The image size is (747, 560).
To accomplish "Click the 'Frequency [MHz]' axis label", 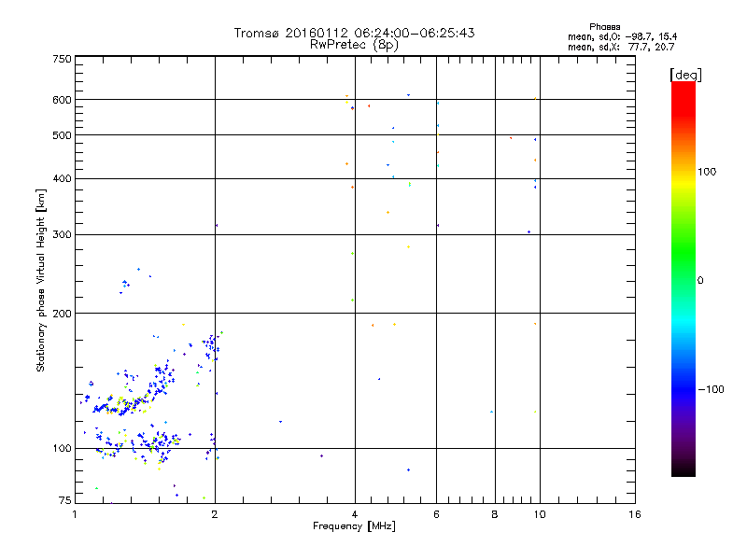I will pyautogui.click(x=354, y=525).
